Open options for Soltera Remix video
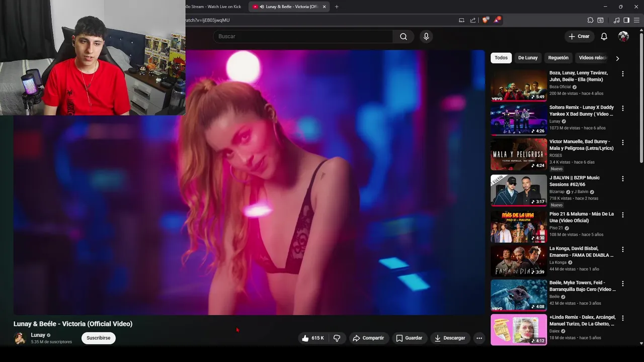The image size is (644, 362). [x=623, y=108]
